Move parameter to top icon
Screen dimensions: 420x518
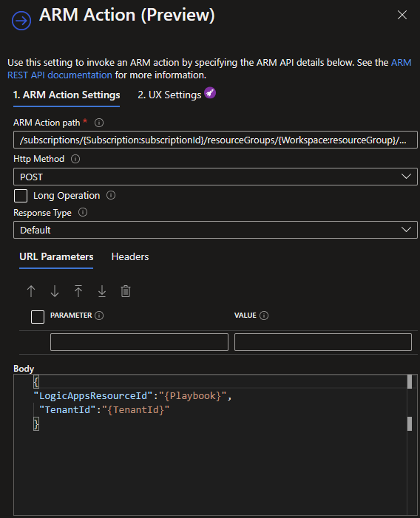[x=78, y=291]
